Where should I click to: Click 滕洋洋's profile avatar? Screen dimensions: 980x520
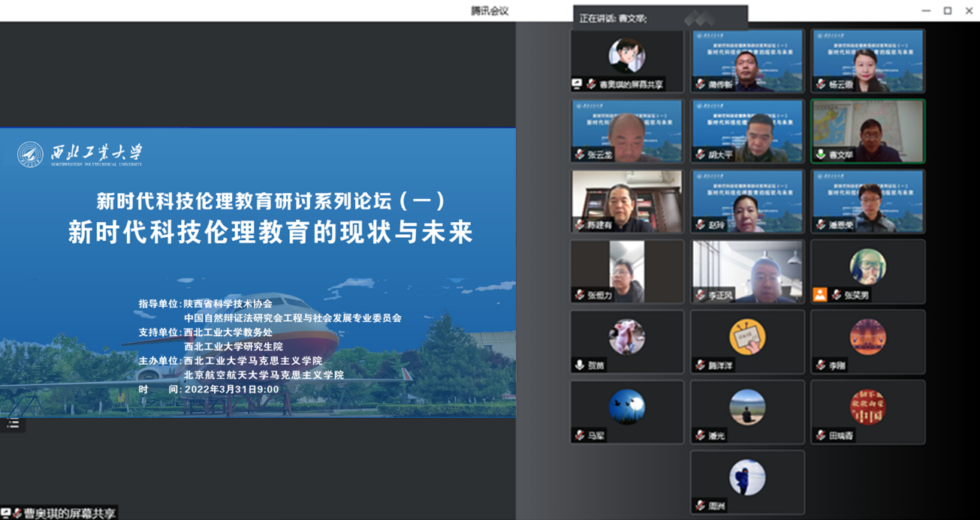pyautogui.click(x=747, y=337)
